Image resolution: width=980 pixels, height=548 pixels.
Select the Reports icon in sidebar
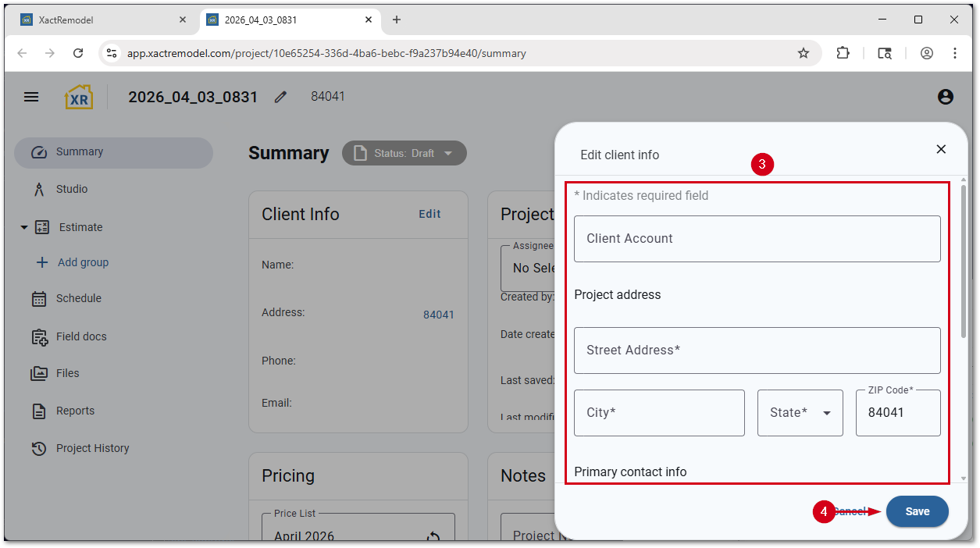pos(38,410)
